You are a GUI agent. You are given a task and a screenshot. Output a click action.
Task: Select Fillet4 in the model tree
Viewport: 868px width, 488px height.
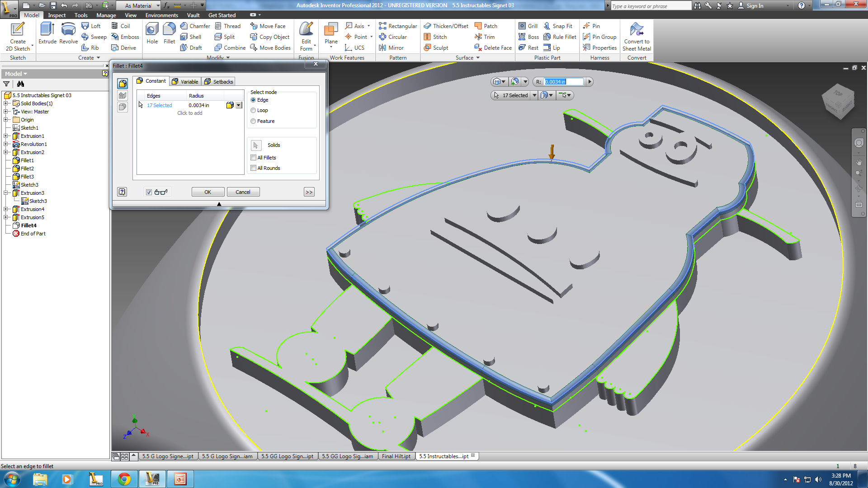tap(28, 225)
